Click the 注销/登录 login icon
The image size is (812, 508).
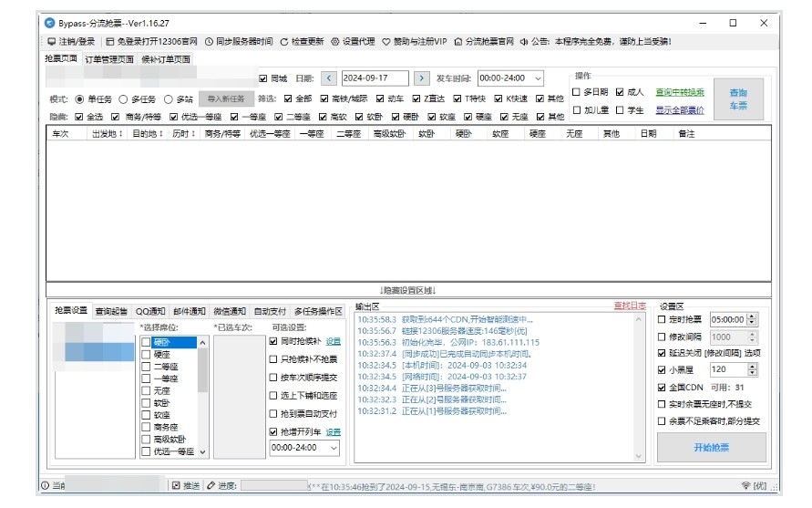click(52, 42)
